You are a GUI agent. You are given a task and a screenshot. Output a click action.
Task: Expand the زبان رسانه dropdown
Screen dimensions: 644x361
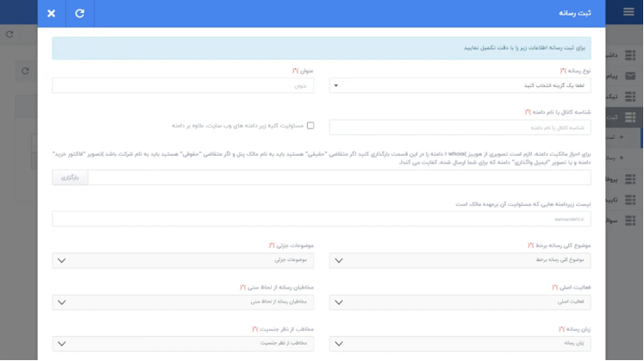click(x=460, y=343)
